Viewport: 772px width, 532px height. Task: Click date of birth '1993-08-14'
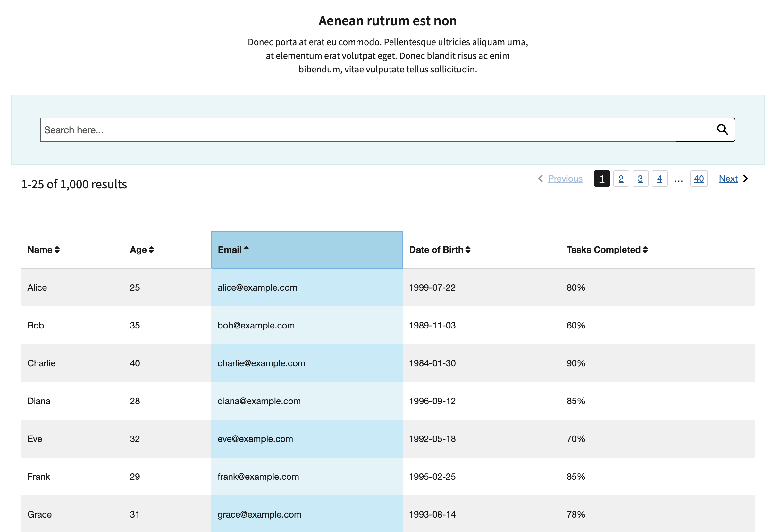pyautogui.click(x=432, y=514)
